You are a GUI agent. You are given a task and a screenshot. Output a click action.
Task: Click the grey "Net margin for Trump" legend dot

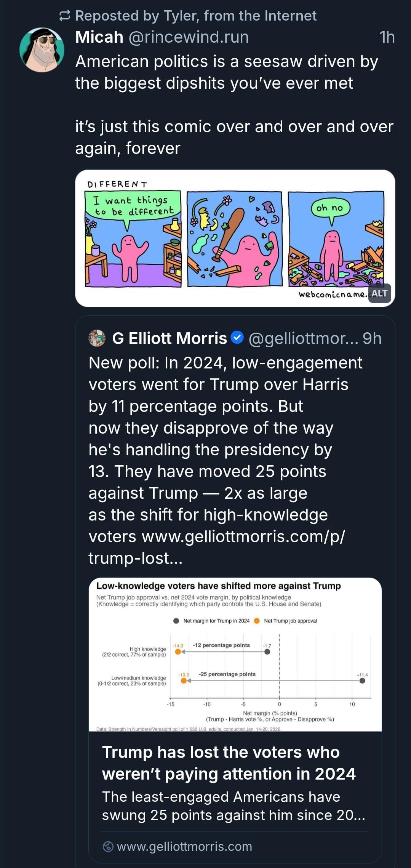coord(176,621)
